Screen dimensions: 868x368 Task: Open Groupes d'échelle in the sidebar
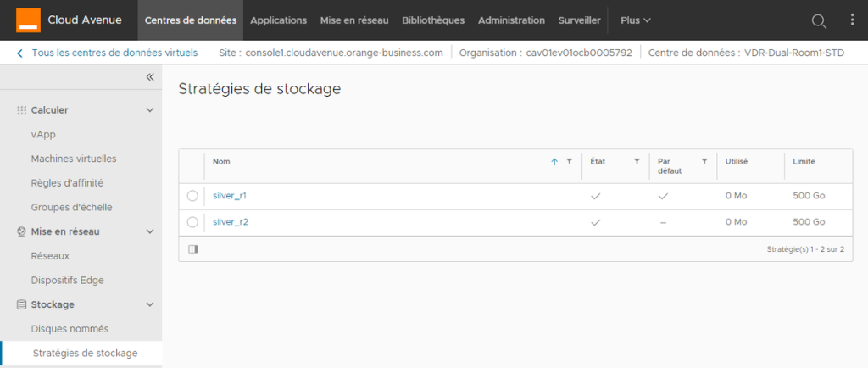pyautogui.click(x=72, y=208)
